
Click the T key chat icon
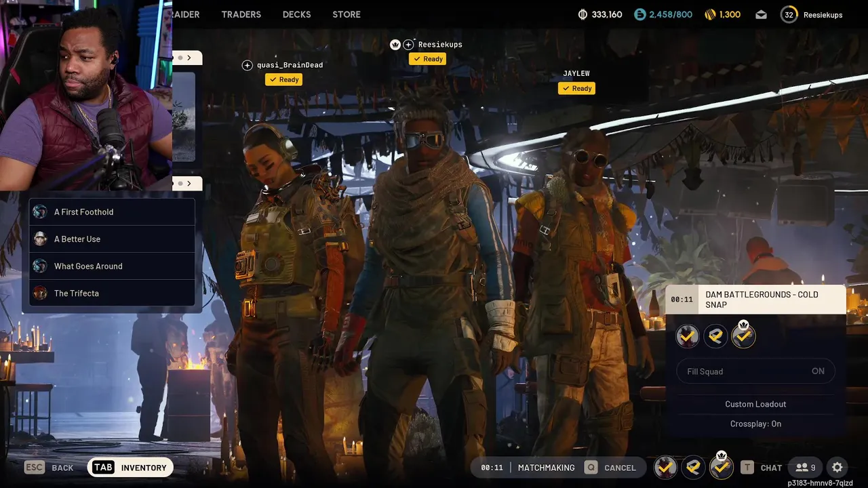tap(747, 467)
